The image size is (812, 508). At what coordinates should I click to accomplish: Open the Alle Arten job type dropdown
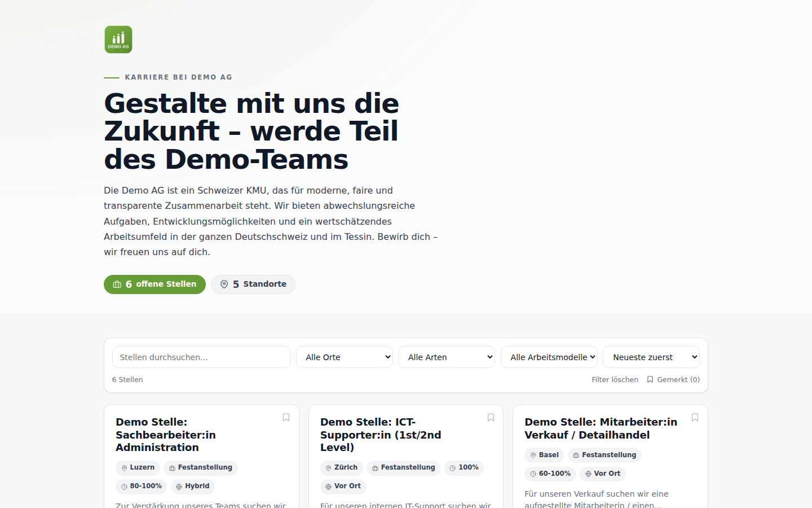click(x=447, y=357)
